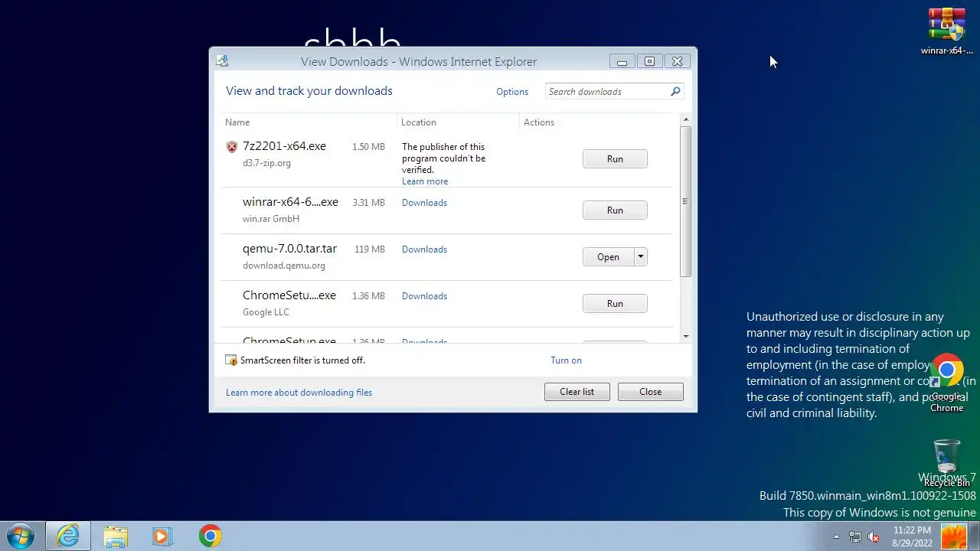Run 7z2201-x64.exe

[615, 159]
